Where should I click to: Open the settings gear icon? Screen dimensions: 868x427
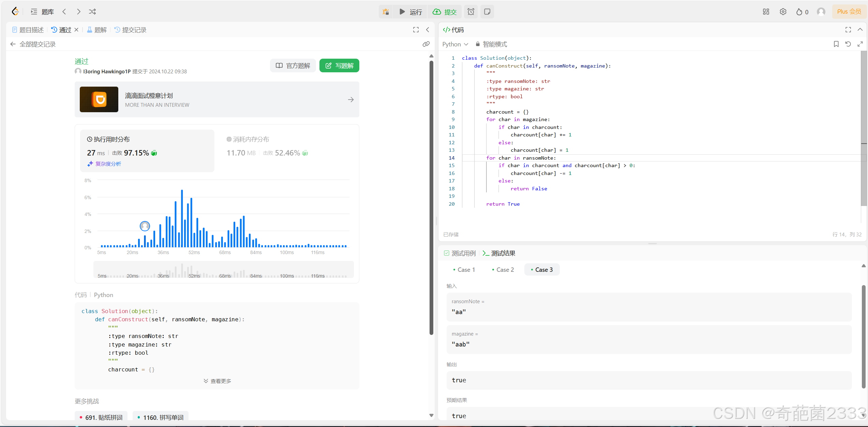coord(783,12)
